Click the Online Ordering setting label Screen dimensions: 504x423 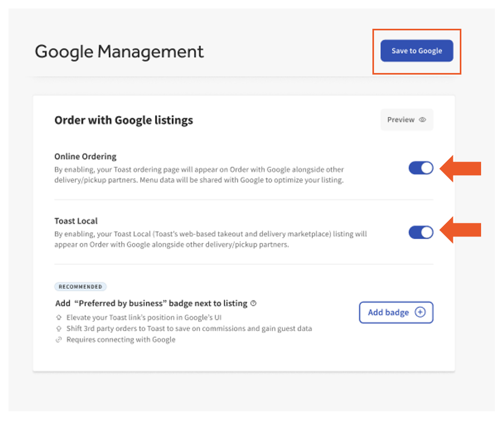pyautogui.click(x=85, y=157)
